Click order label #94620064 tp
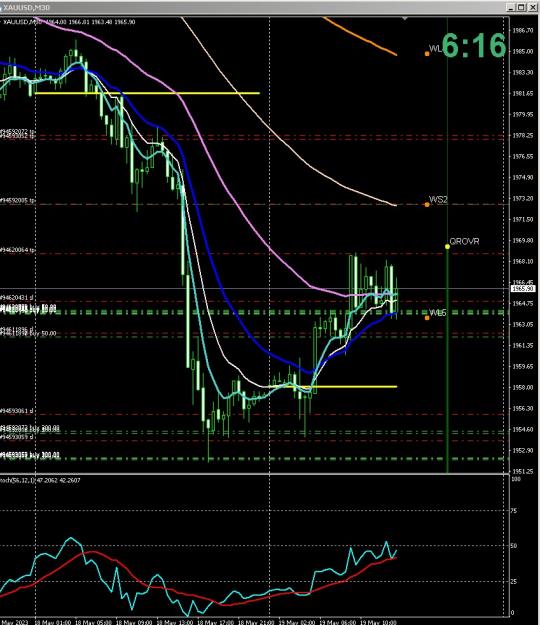Image resolution: width=540 pixels, height=625 pixels. pos(18,250)
